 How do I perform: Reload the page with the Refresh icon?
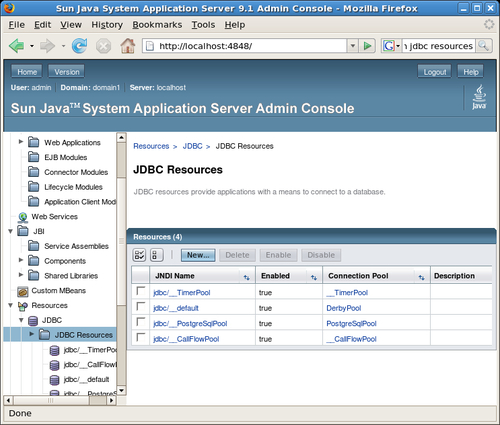tap(79, 46)
